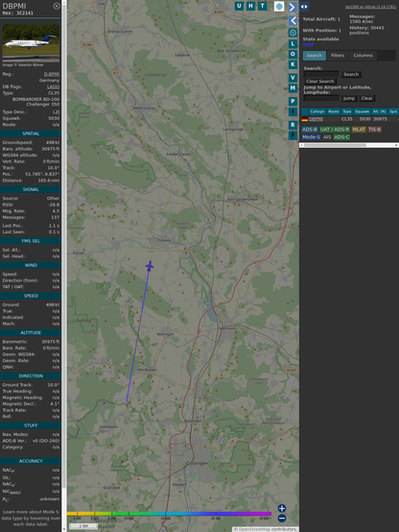Toggle the K map button
The width and height of the screenshot is (399, 532).
(293, 64)
